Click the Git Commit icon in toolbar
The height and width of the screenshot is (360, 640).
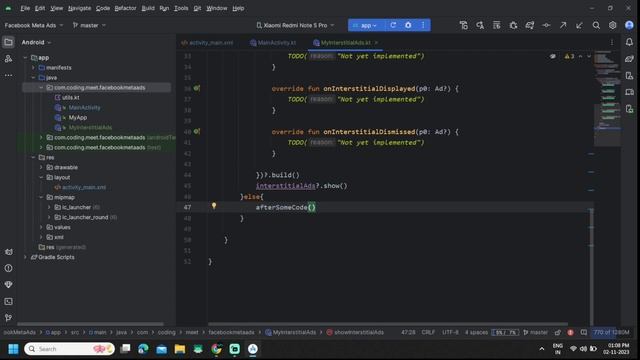546,25
